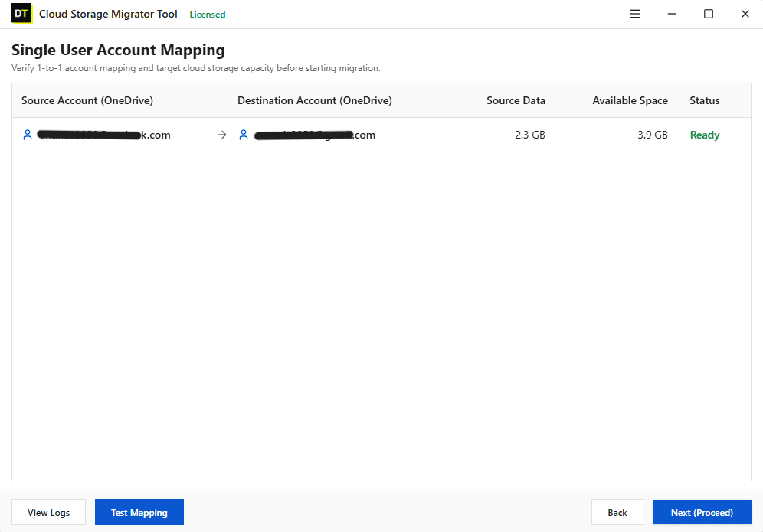
Task: Select the source account email address
Action: click(x=103, y=135)
